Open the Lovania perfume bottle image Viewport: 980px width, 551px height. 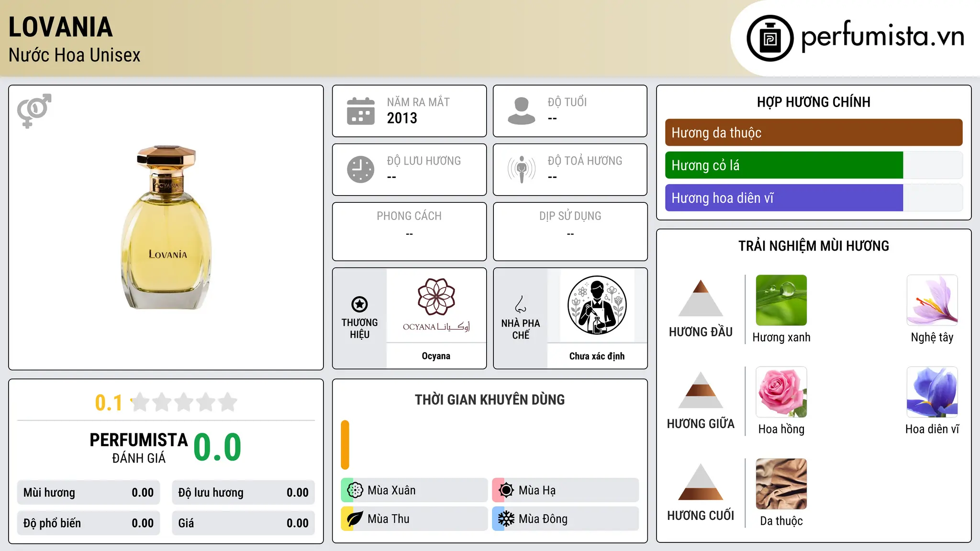point(167,227)
